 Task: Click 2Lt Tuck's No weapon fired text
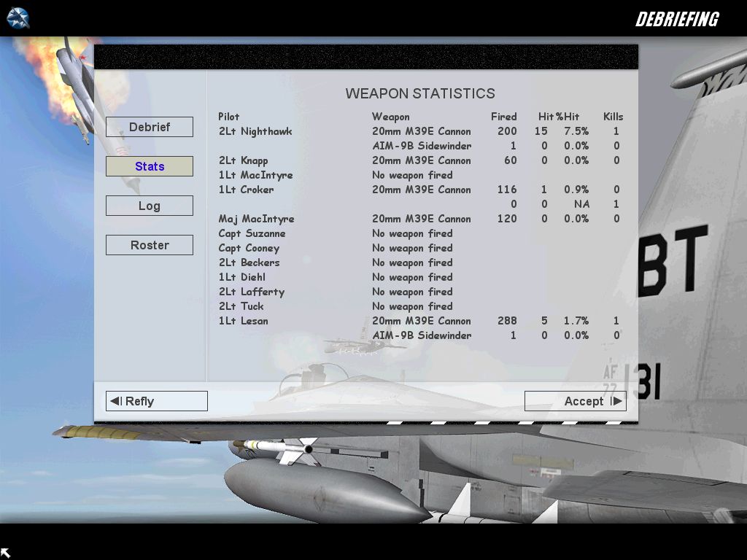point(413,306)
